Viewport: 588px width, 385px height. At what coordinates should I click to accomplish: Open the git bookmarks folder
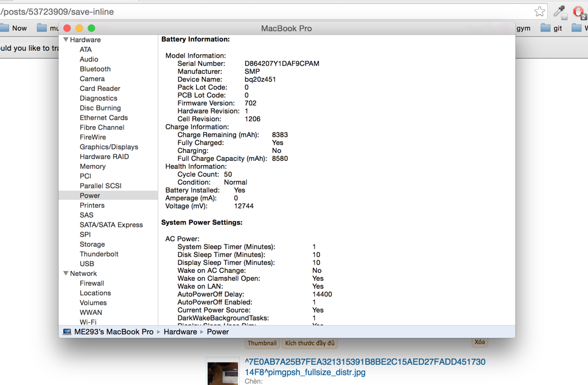(551, 28)
